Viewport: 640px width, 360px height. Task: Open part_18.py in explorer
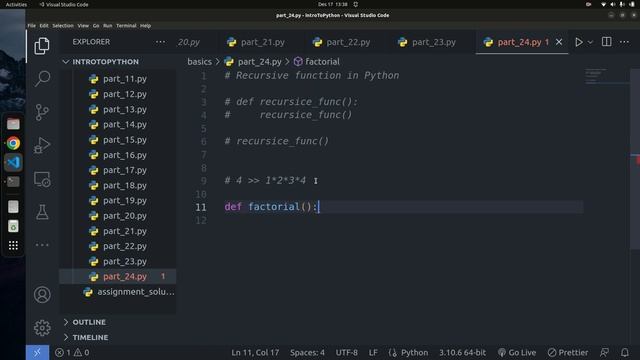click(118, 185)
